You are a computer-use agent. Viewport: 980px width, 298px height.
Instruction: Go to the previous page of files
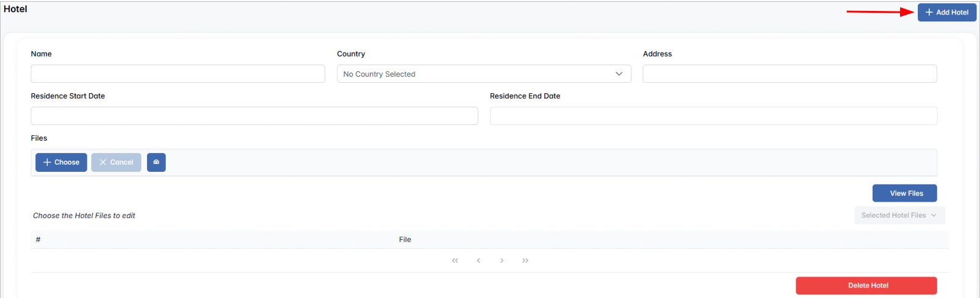(x=478, y=260)
